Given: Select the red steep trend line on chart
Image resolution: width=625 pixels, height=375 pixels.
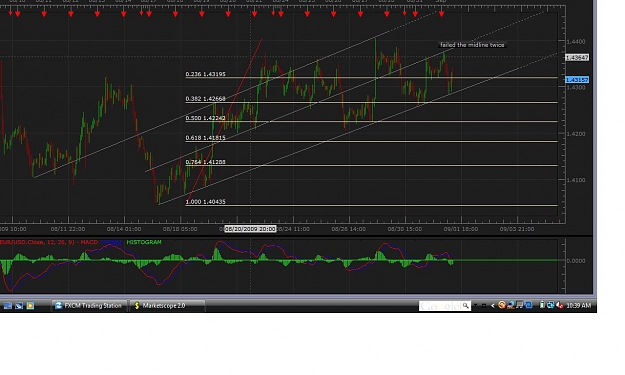Looking at the screenshot, I should pos(224,120).
